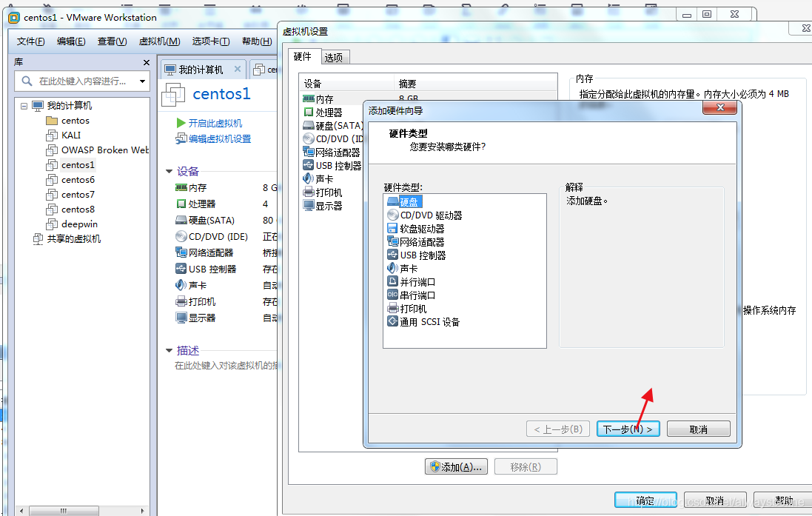812x516 pixels.
Task: Open the 文件(F) menu
Action: (x=30, y=41)
